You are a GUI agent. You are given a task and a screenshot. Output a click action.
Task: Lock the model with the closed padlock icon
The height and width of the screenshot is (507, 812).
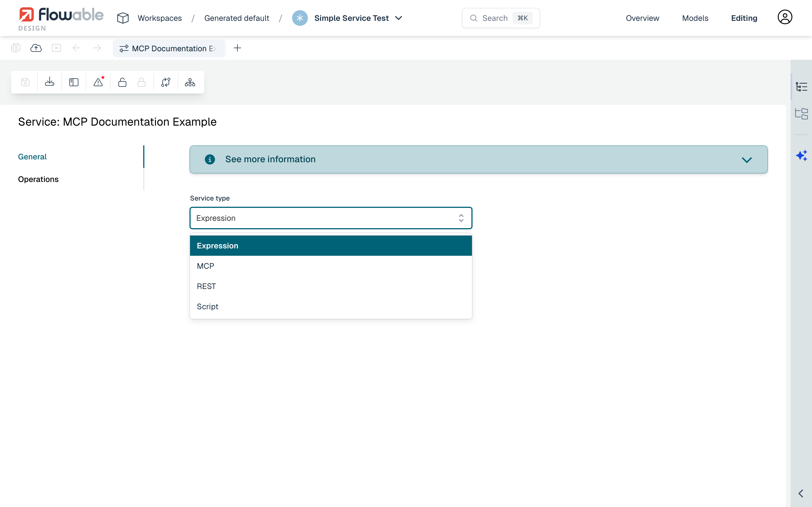(142, 82)
